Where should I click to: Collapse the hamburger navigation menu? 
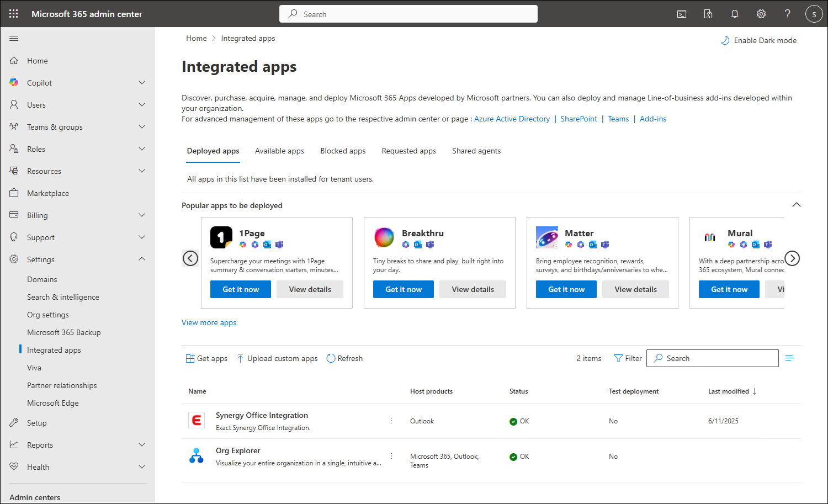coord(14,38)
